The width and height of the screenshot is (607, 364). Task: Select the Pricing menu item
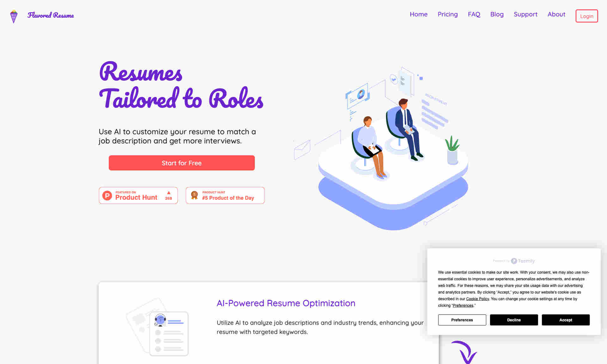tap(447, 14)
